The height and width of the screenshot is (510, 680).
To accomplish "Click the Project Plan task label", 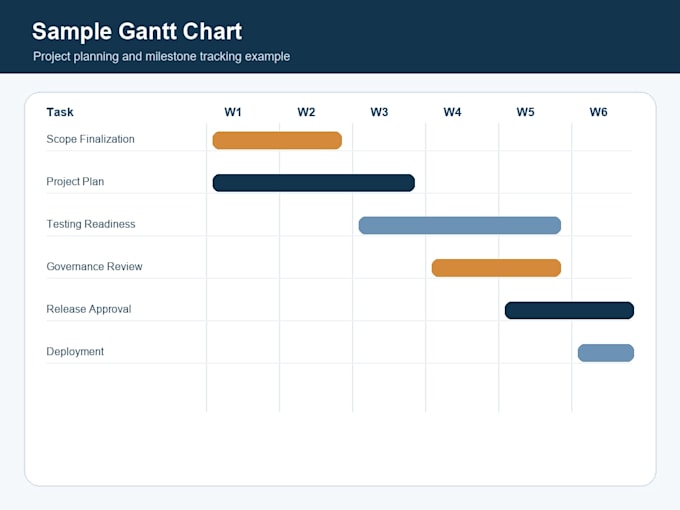I will point(75,182).
